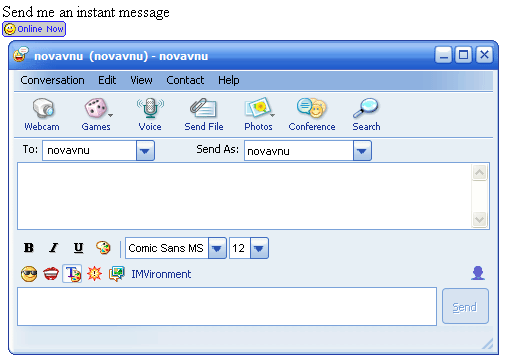Toggle Bold text formatting
Screen dimensions: 506x360
click(29, 248)
